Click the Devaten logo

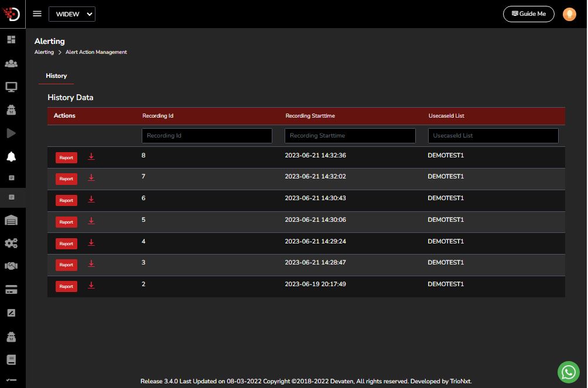[x=11, y=14]
